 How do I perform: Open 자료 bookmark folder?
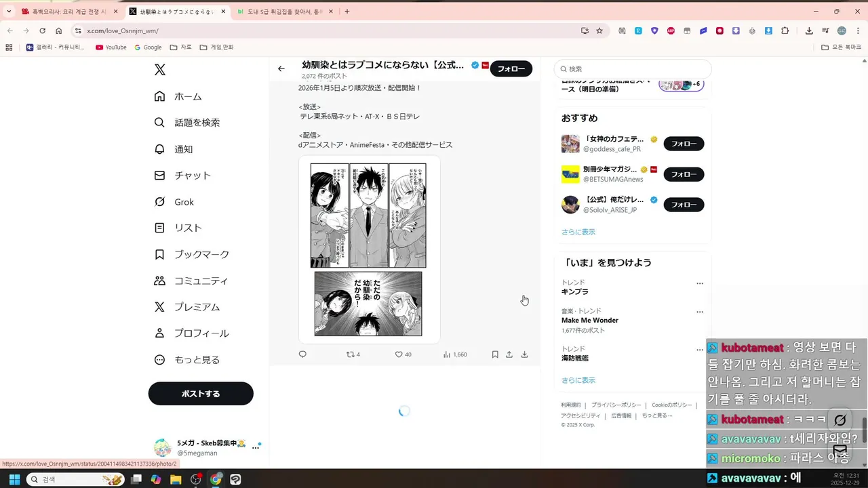click(181, 47)
